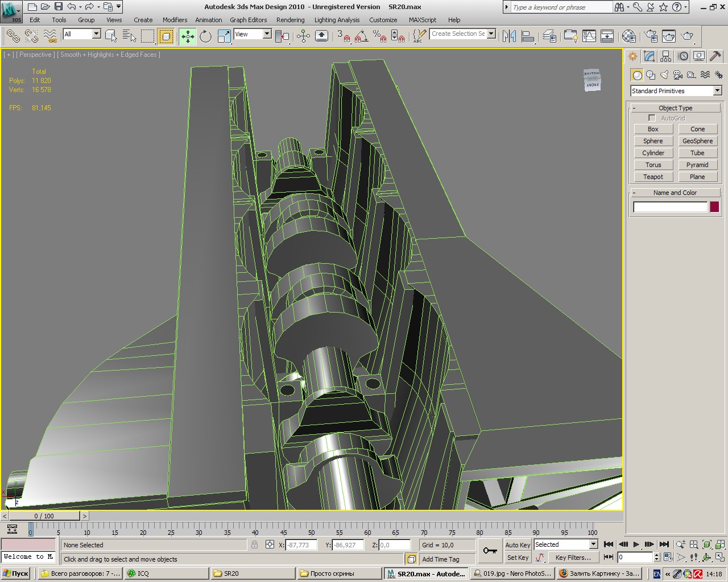The height and width of the screenshot is (582, 728).
Task: Open the selection filter All dropdown
Action: tap(96, 34)
